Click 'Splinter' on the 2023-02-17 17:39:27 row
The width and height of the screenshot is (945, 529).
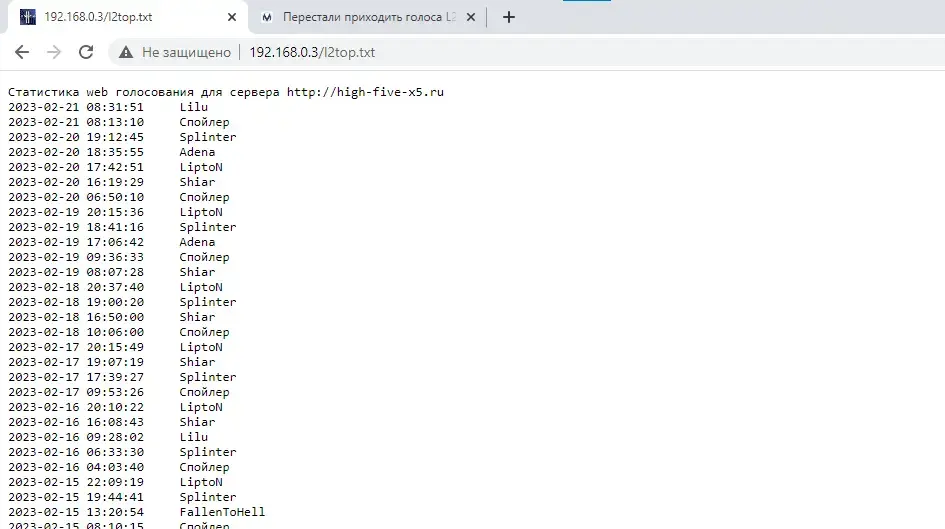pos(208,377)
